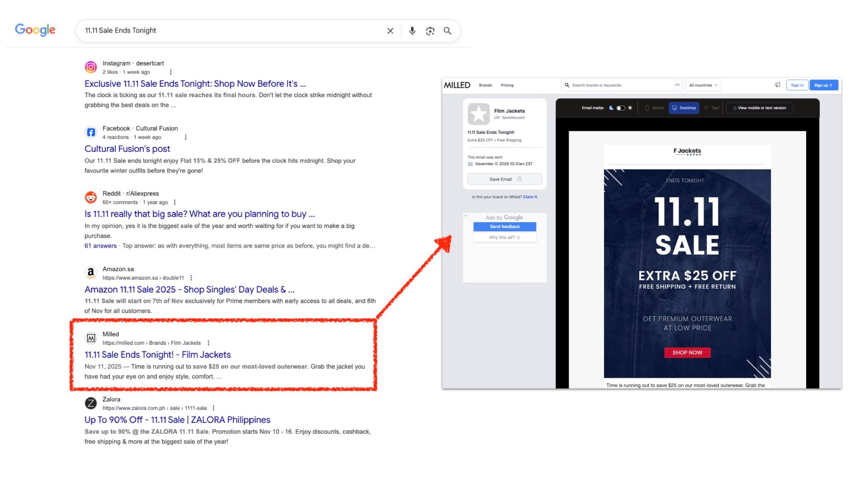The height and width of the screenshot is (488, 868).
Task: Go to the Pricing page on Milled
Action: [507, 85]
